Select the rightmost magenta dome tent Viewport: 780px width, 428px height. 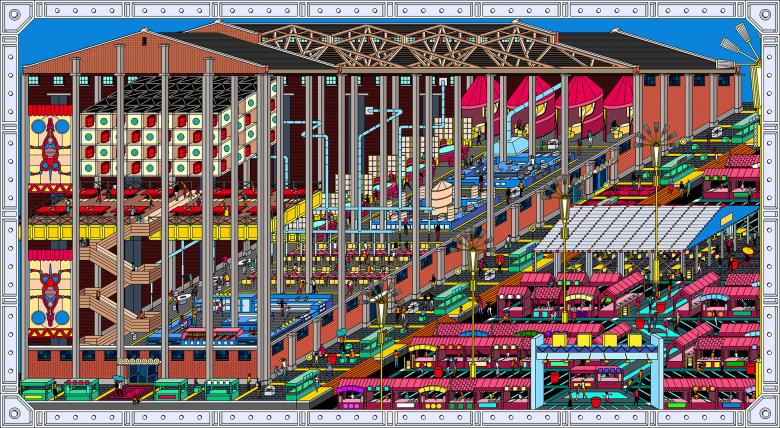coord(621,93)
